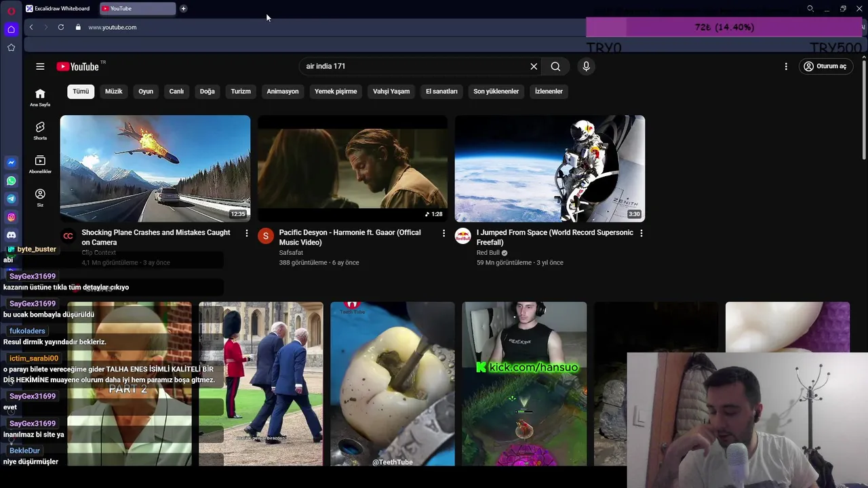868x488 pixels.
Task: Open options for I Jumped From Space video
Action: point(642,233)
